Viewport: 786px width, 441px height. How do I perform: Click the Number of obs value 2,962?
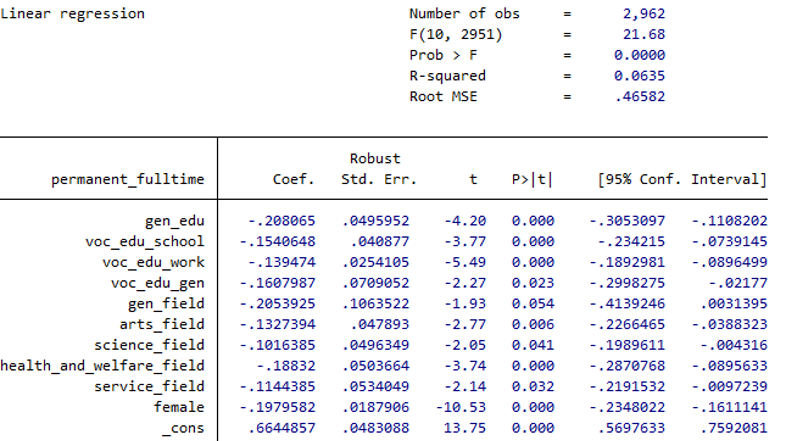point(643,14)
